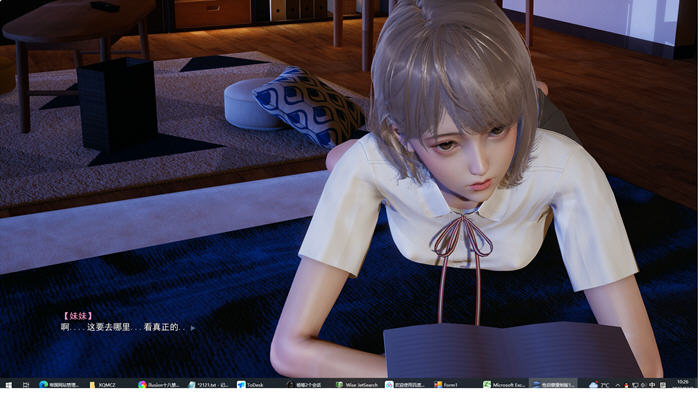700x399 pixels.
Task: Open the XQMCZ folder window
Action: (103, 384)
